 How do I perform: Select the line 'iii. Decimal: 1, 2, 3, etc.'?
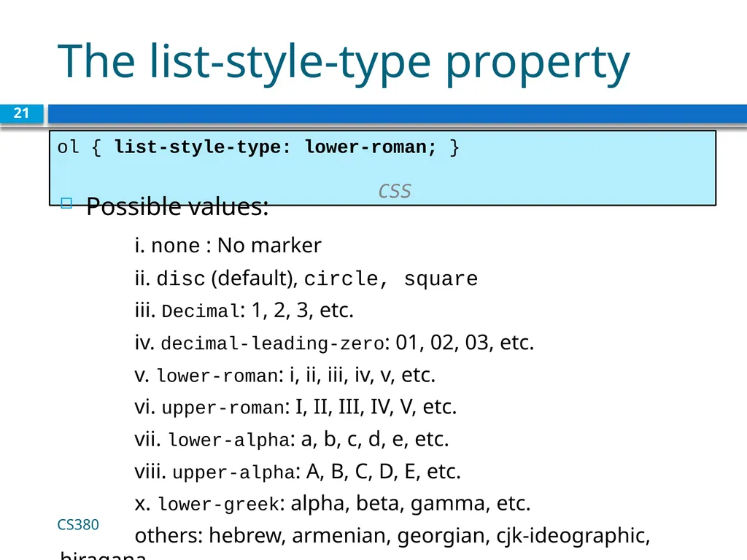[x=244, y=311]
